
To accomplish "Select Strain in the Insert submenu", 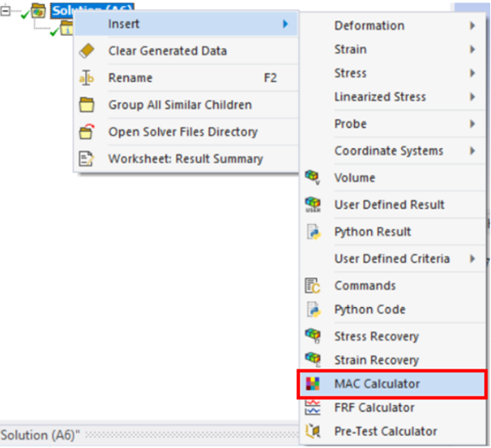I will [x=393, y=49].
